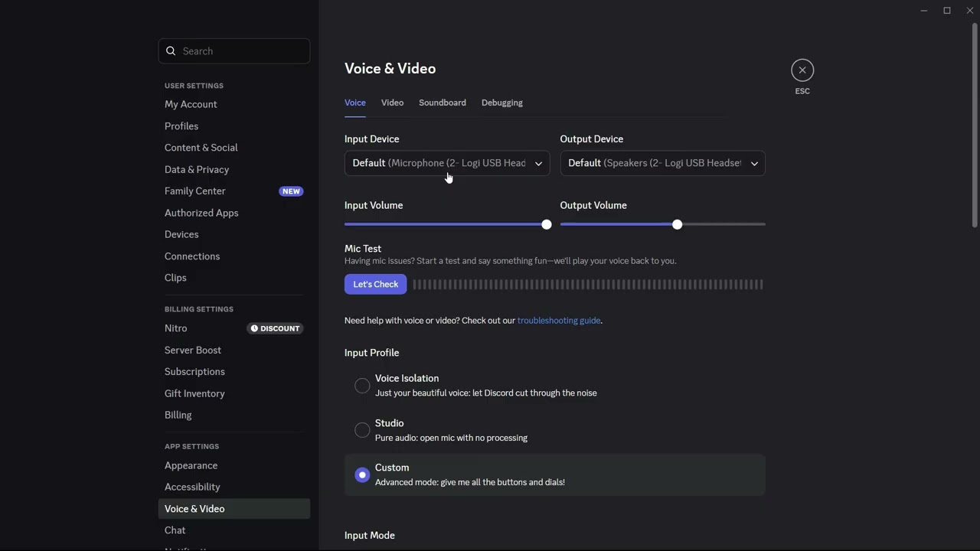Click the Input Volume slider handle
The height and width of the screenshot is (551, 980).
point(546,224)
